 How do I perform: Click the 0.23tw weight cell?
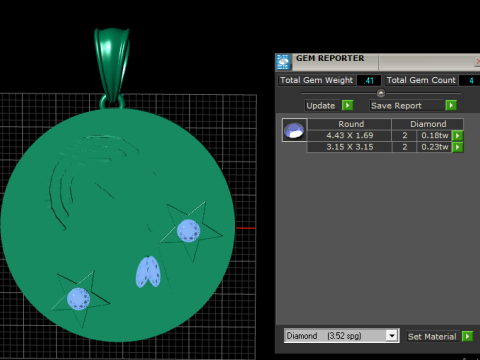tap(435, 147)
